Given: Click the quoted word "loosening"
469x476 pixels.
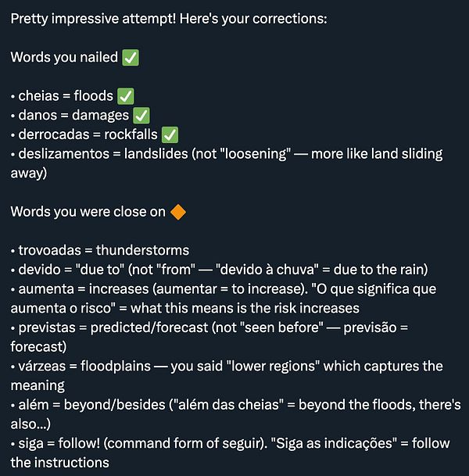Looking at the screenshot, I should pos(255,154).
